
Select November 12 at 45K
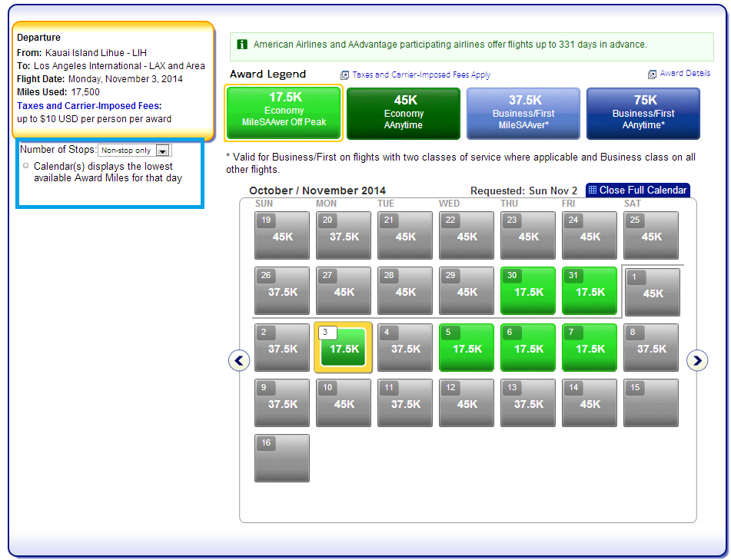click(x=467, y=403)
